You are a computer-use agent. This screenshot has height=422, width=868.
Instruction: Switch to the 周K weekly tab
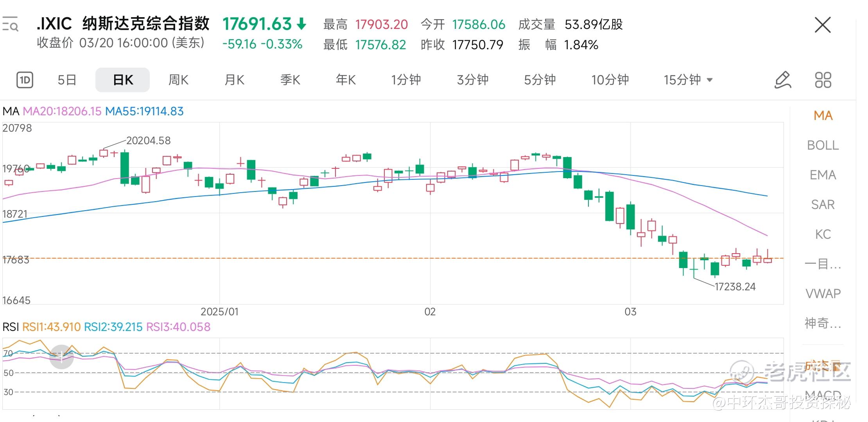click(178, 80)
